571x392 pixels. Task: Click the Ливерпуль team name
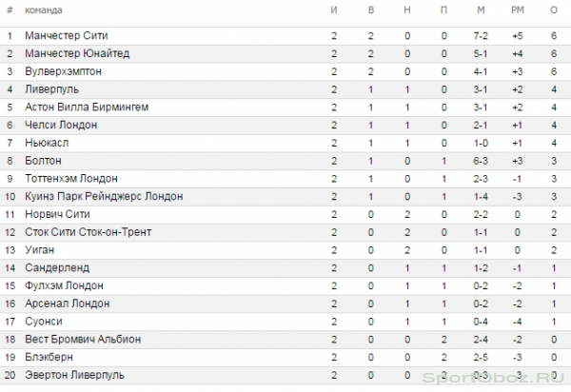click(x=51, y=89)
